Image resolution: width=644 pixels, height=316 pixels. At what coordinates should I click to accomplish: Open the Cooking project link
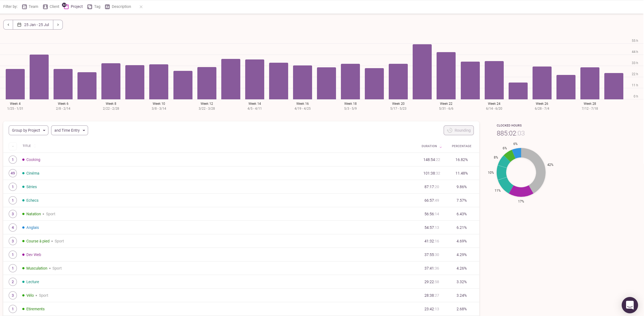33,160
